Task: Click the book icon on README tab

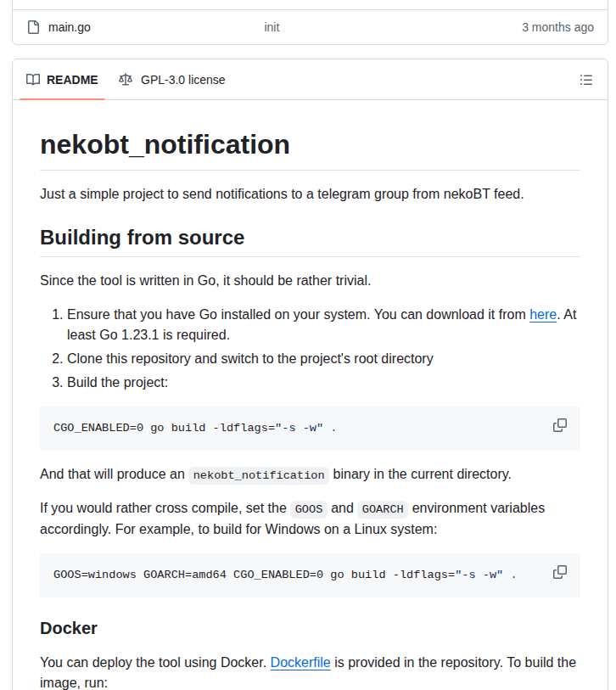Action: coord(33,80)
